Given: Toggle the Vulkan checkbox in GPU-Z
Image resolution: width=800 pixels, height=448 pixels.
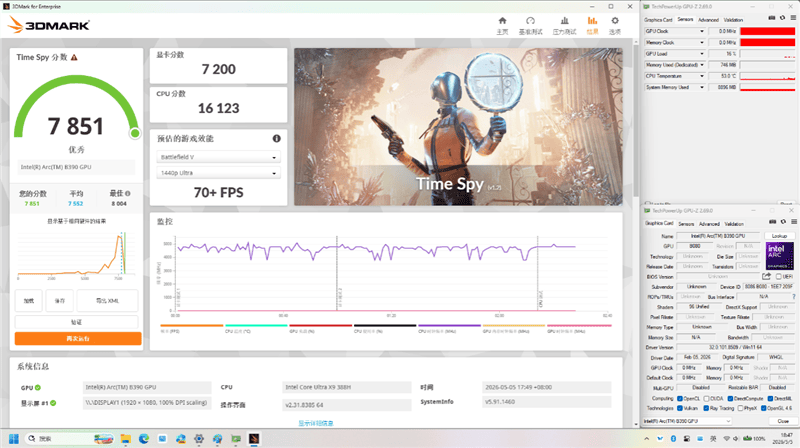Looking at the screenshot, I should click(680, 408).
